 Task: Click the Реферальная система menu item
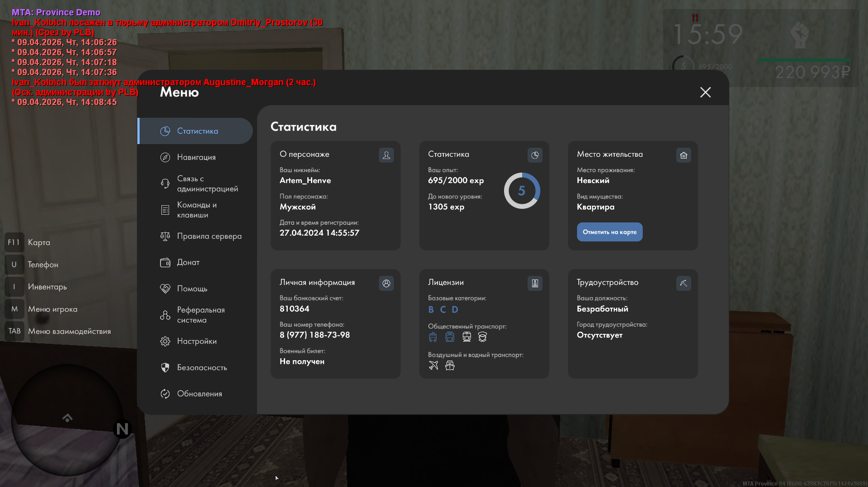coord(200,315)
